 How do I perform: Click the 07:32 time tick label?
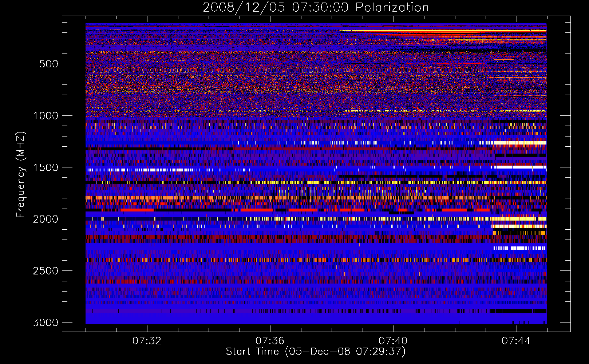147,341
